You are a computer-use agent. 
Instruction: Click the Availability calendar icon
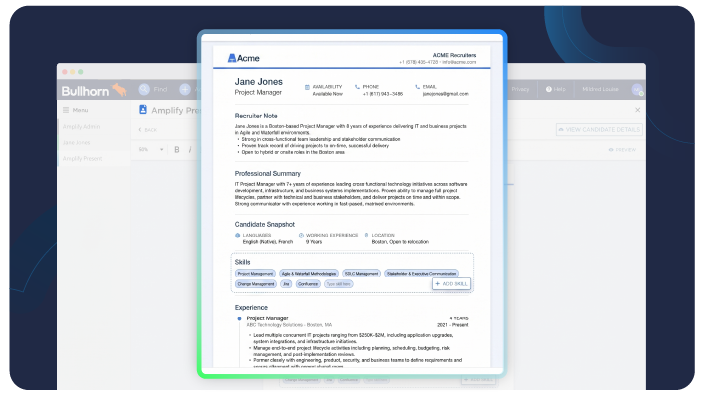(308, 87)
